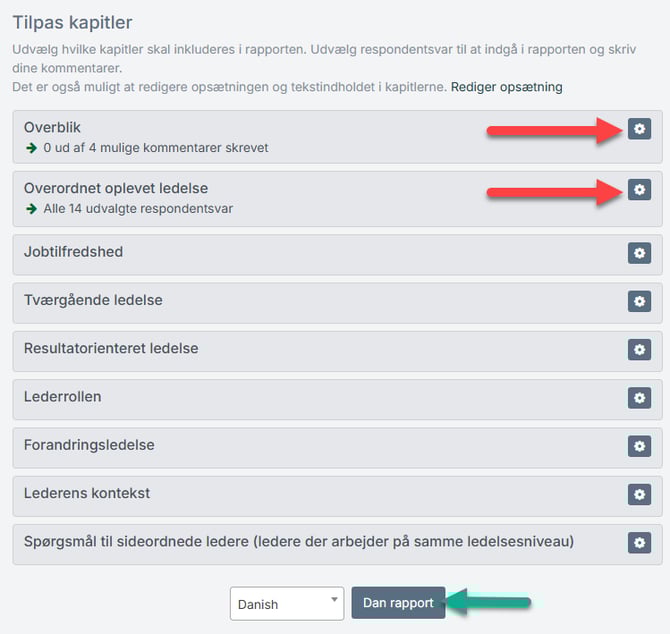The image size is (670, 634).
Task: Open gear for Spørgsmål til sideordnede ledere
Action: (639, 542)
